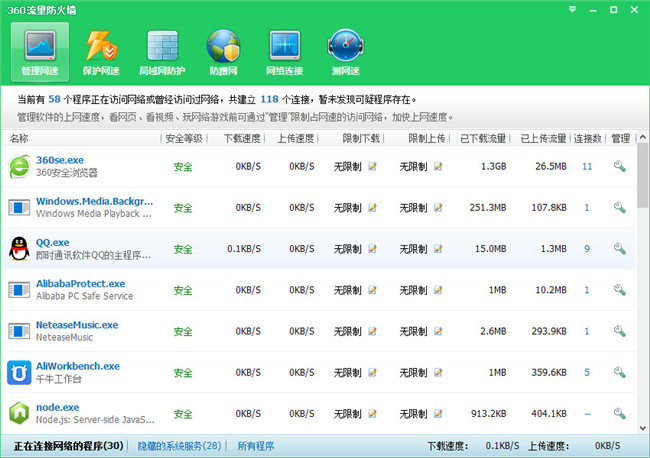The width and height of the screenshot is (650, 458).
Task: Click the 11 connections link for 360se.exe
Action: coord(587,167)
